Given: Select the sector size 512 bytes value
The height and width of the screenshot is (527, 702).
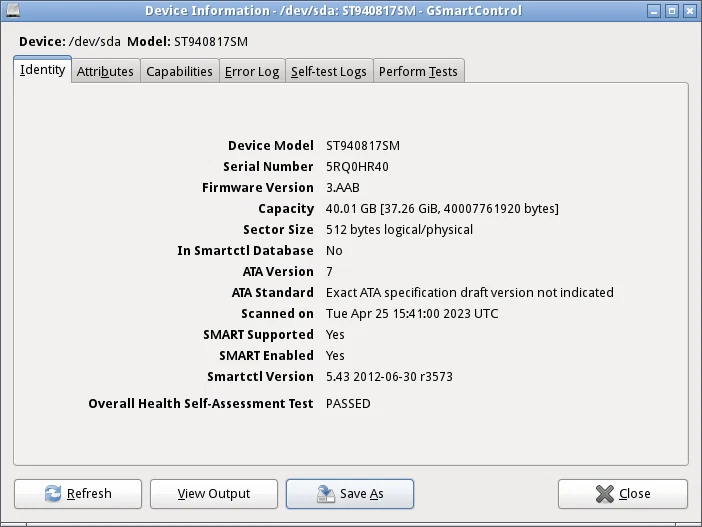Looking at the screenshot, I should pos(399,230).
